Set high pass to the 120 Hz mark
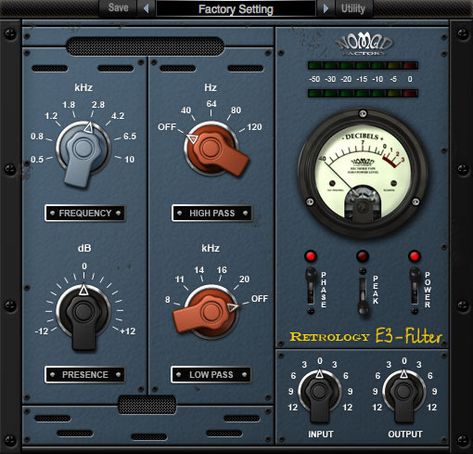473x454 pixels. coord(255,127)
